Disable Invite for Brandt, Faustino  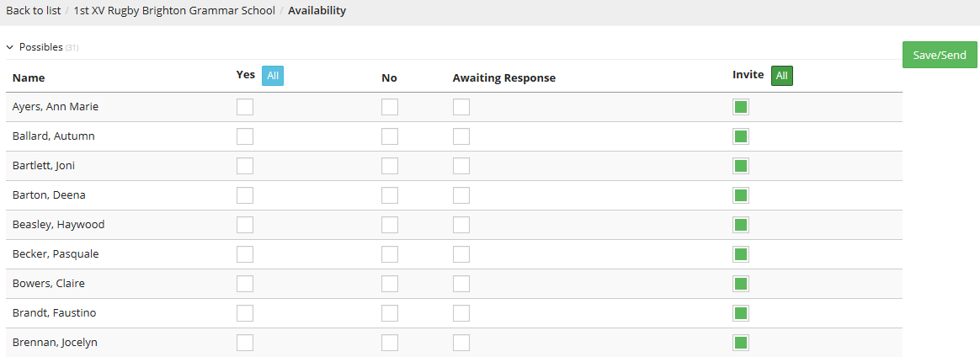741,313
